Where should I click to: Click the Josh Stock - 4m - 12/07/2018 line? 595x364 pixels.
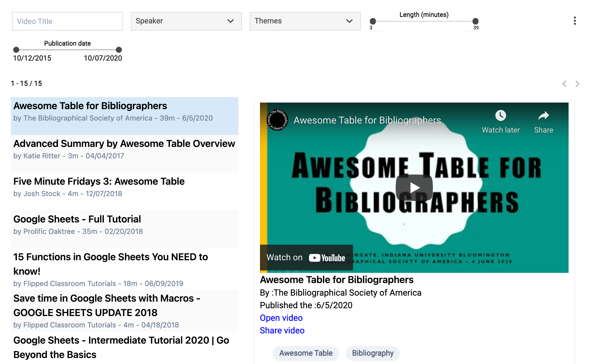tap(68, 194)
